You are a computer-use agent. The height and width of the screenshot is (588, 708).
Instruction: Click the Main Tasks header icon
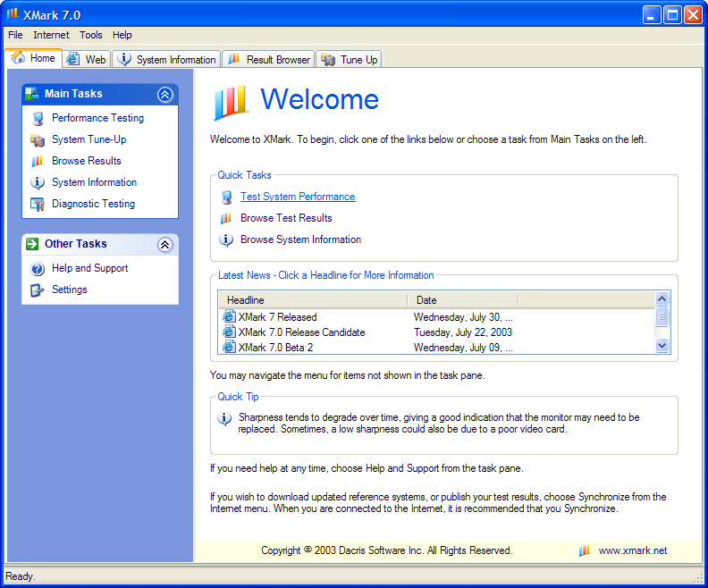click(x=32, y=94)
